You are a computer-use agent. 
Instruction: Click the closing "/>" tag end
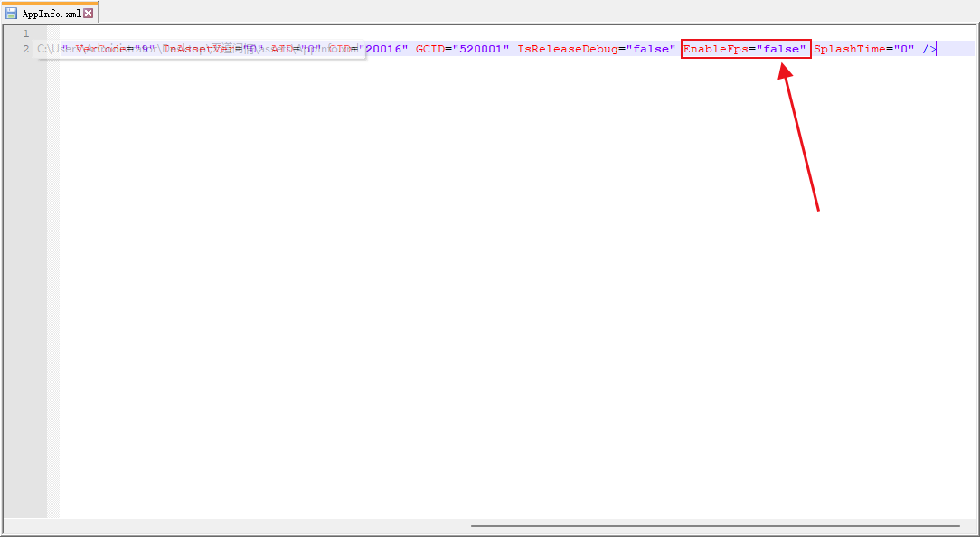[929, 49]
